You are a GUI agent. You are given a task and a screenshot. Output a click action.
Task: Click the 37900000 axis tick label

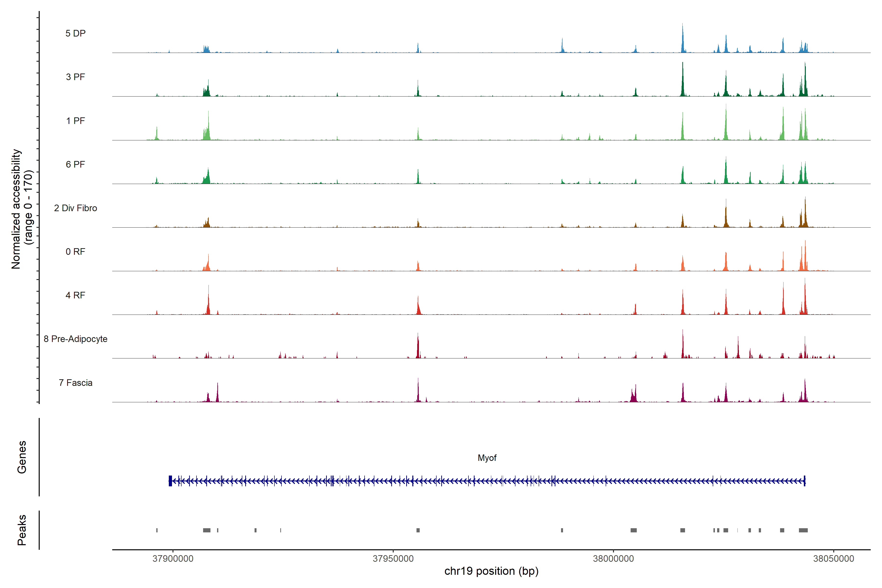[x=173, y=558]
